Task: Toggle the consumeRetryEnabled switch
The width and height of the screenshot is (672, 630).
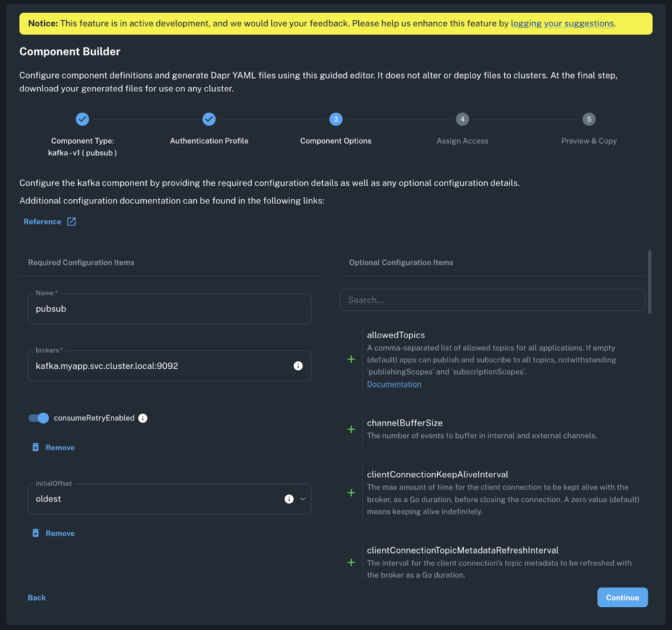Action: tap(39, 418)
